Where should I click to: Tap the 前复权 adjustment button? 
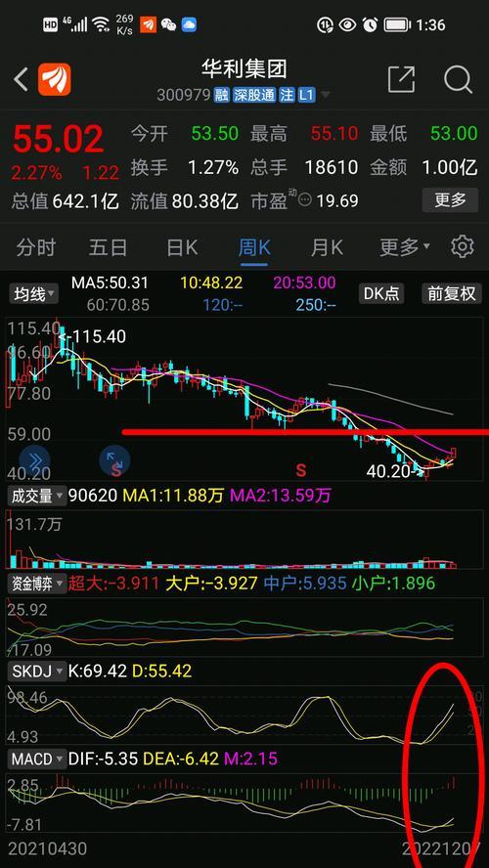(452, 293)
